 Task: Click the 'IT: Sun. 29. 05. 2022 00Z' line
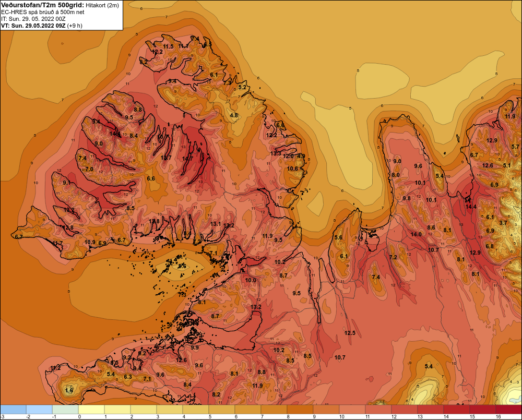33,19
